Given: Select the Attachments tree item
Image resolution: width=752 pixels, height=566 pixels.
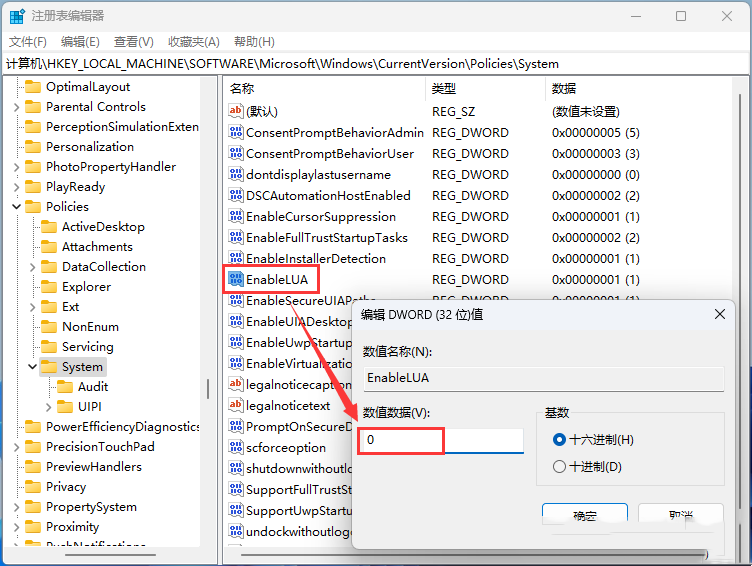Looking at the screenshot, I should [97, 247].
